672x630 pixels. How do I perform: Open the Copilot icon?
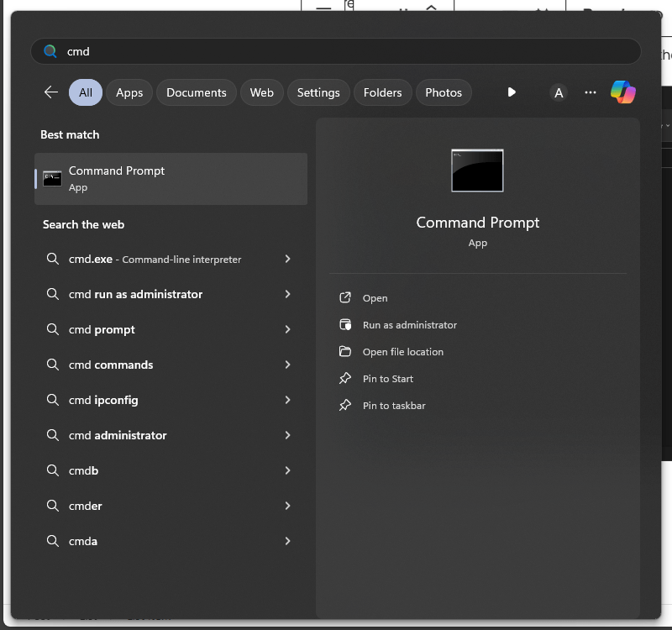622,92
